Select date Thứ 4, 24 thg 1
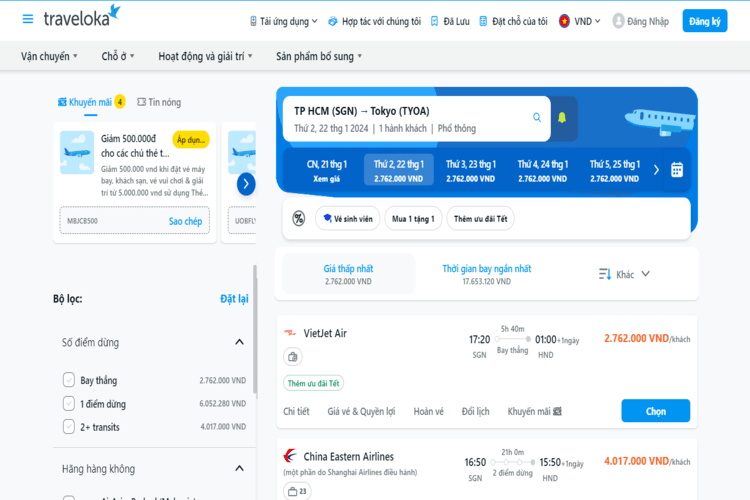Screen dimensions: 750x500 (x=542, y=170)
